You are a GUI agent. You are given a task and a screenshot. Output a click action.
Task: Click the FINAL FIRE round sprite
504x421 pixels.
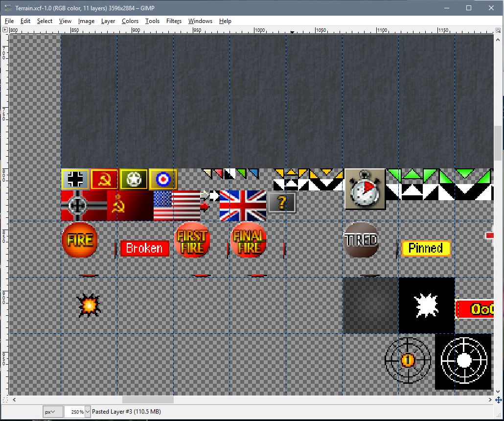coord(249,240)
